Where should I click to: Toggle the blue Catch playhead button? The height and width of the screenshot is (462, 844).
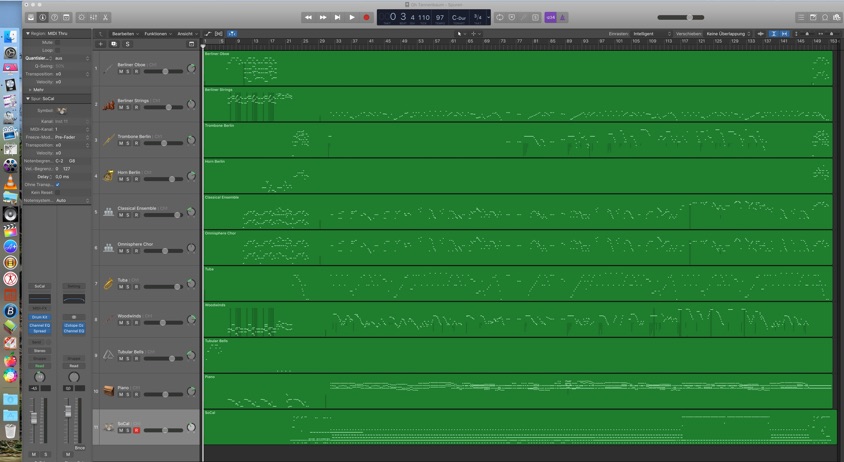[232, 33]
